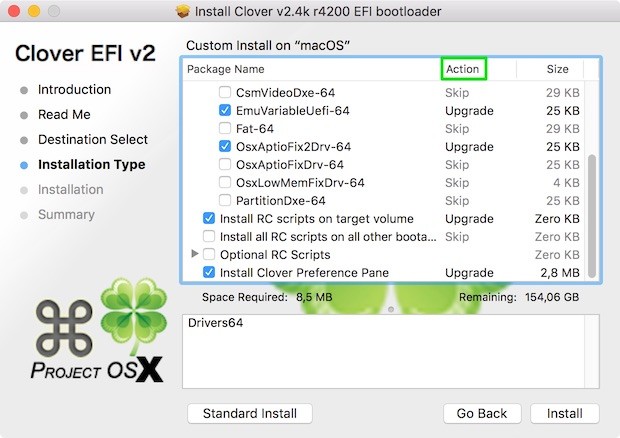Screen dimensions: 620x438
Task: Sort by the Action column header
Action: [x=463, y=69]
